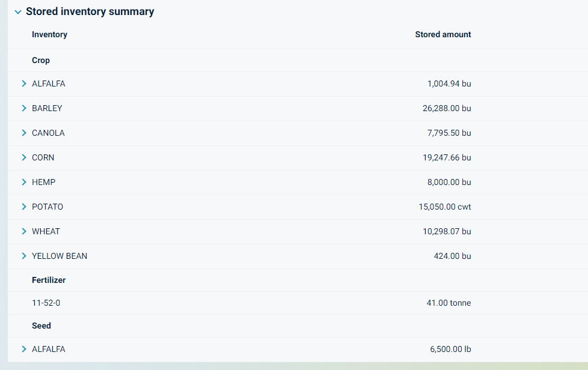The height and width of the screenshot is (370, 588).
Task: Expand the ALFALFA seed row chevron
Action: 24,349
